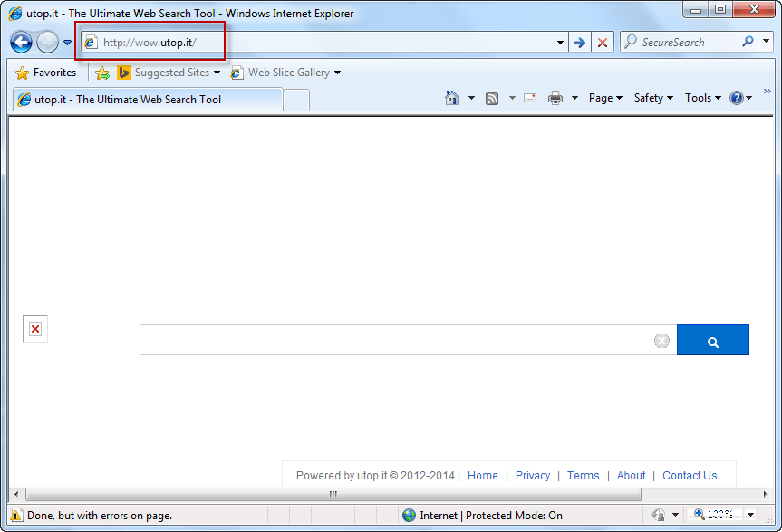
Task: Click the SecureSearch magnifier icon
Action: coord(748,42)
